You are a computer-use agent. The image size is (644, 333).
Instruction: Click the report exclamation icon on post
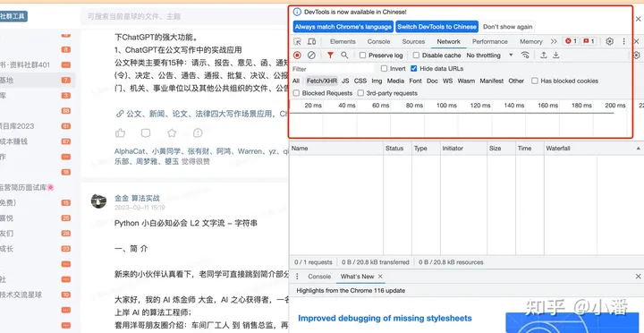(198, 132)
